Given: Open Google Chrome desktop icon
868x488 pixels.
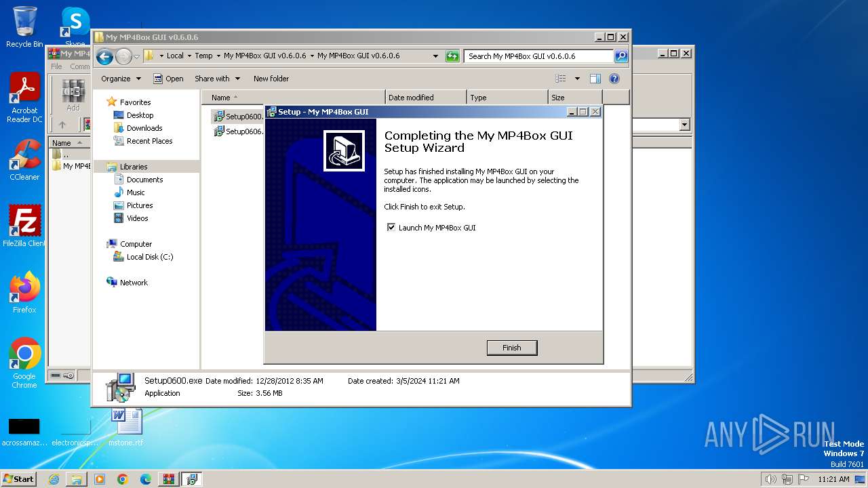Looking at the screenshot, I should [x=24, y=363].
